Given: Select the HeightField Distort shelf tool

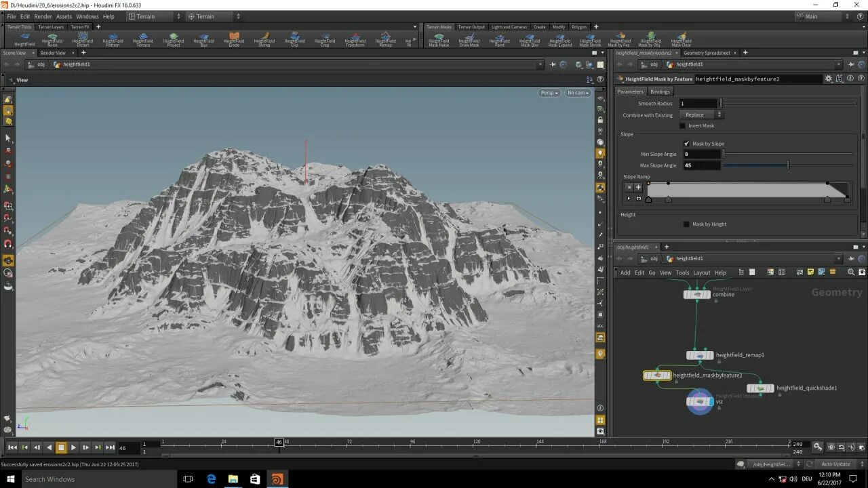Looking at the screenshot, I should pos(83,40).
